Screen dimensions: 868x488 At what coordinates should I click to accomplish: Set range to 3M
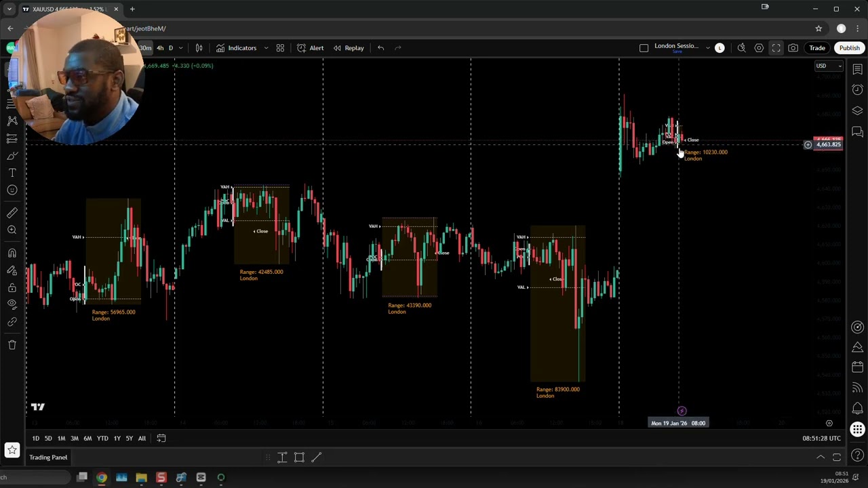[x=75, y=439]
